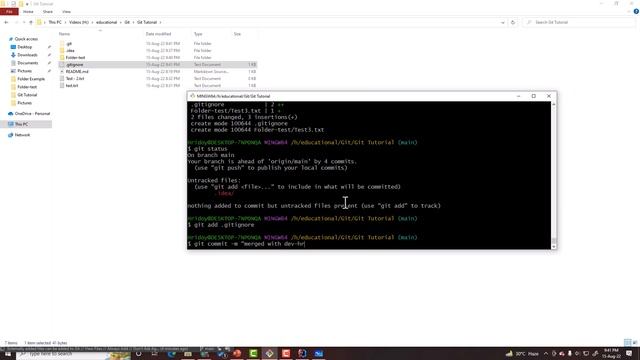Go back in File Explorer history
The width and height of the screenshot is (640, 360).
(6, 22)
